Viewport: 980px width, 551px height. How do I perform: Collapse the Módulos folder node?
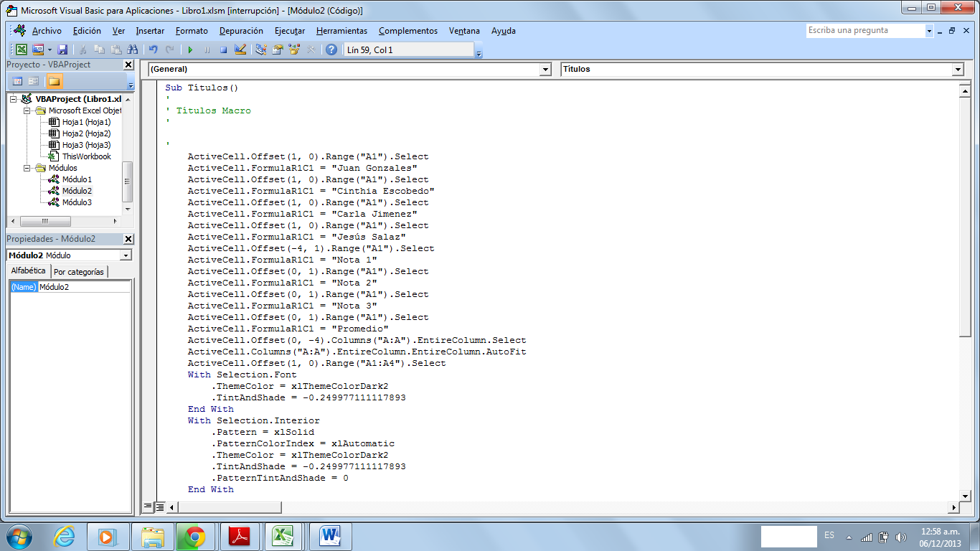coord(27,168)
